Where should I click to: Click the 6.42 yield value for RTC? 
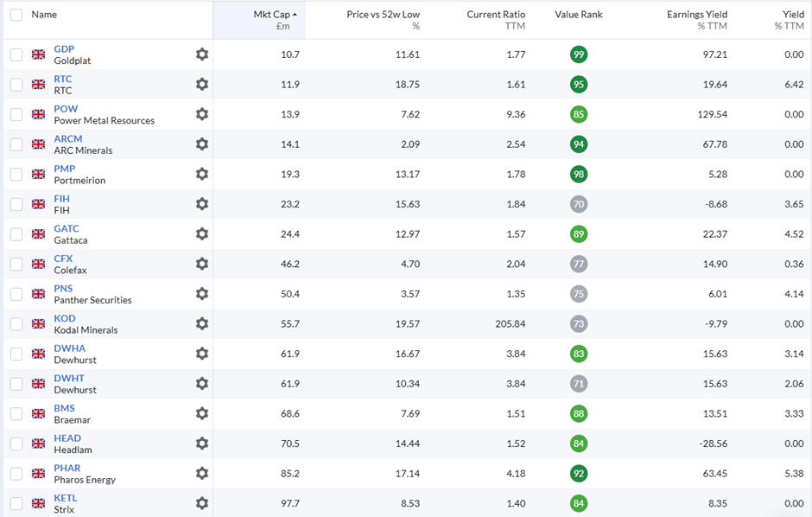pyautogui.click(x=794, y=85)
